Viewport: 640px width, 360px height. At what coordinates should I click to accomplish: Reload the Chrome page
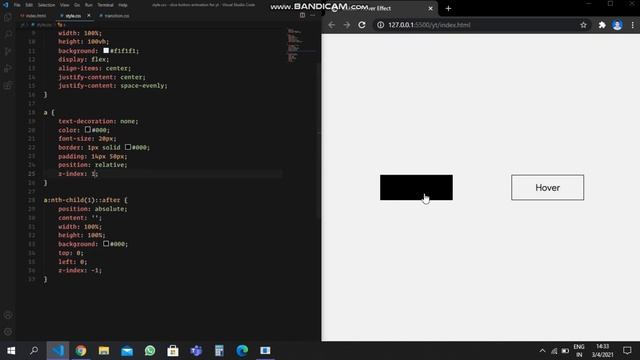point(362,25)
